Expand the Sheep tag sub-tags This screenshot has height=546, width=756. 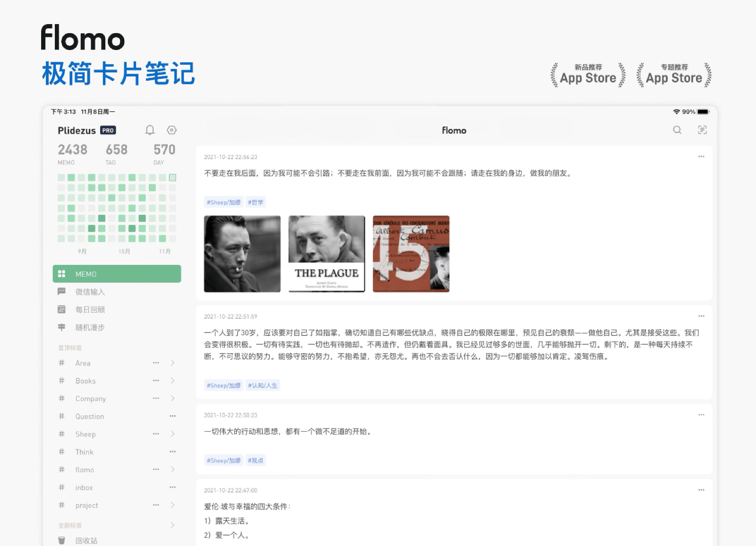(x=172, y=434)
